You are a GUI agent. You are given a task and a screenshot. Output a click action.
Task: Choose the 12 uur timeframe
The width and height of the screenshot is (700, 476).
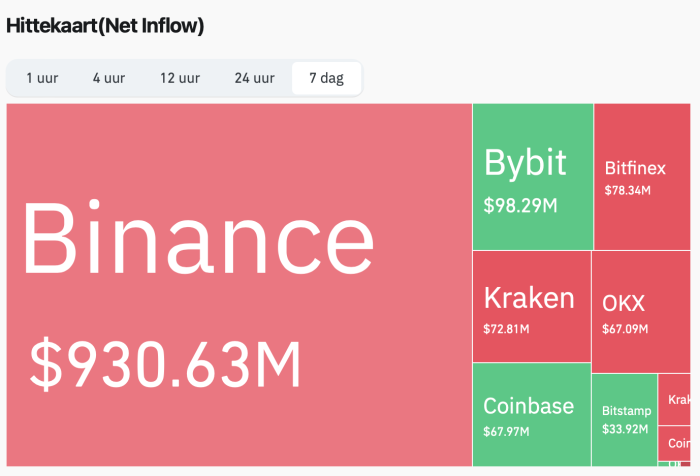coord(180,78)
